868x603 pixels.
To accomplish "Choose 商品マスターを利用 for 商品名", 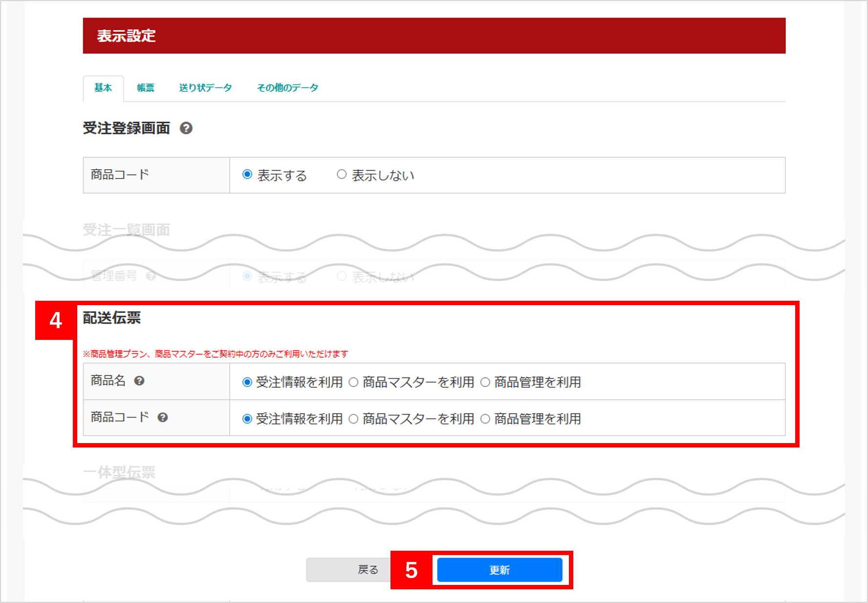I will pyautogui.click(x=353, y=382).
